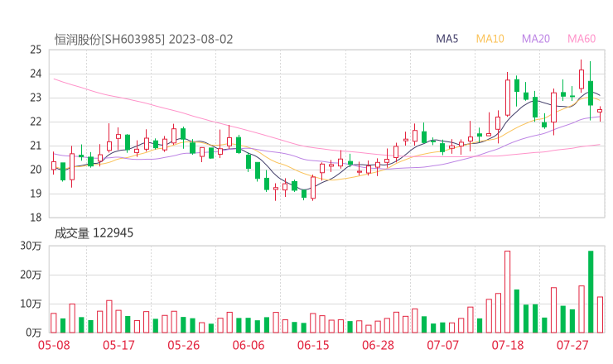Click the 30万 volume axis label
This screenshot has width=613, height=364.
tap(31, 246)
